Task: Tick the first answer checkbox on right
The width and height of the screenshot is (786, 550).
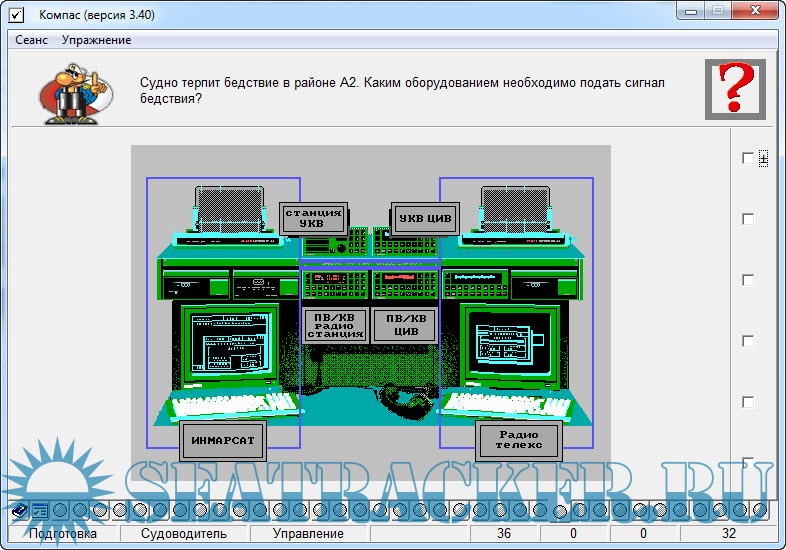Action: pos(748,158)
